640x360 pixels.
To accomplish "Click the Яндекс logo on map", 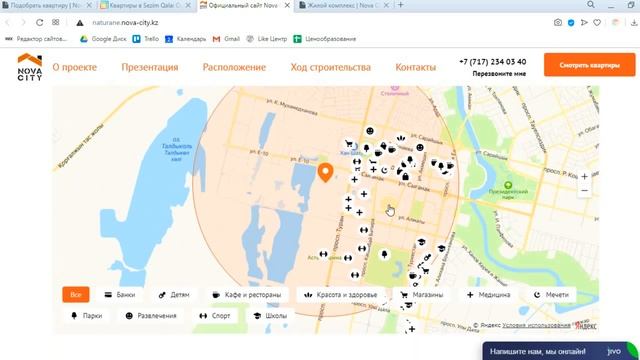I will click(x=586, y=326).
